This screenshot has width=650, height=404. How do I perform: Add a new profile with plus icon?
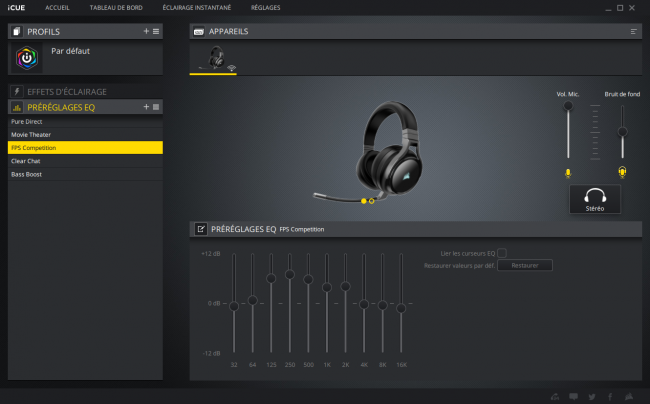coord(146,31)
